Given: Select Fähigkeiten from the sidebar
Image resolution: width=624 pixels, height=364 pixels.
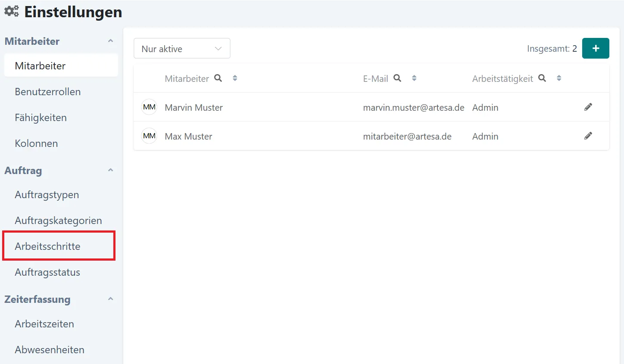Looking at the screenshot, I should click(41, 118).
